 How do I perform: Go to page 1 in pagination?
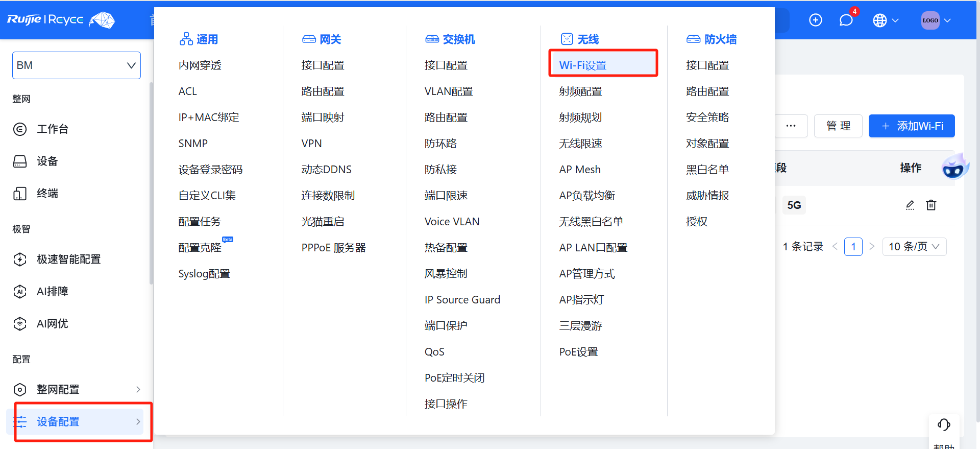(853, 247)
